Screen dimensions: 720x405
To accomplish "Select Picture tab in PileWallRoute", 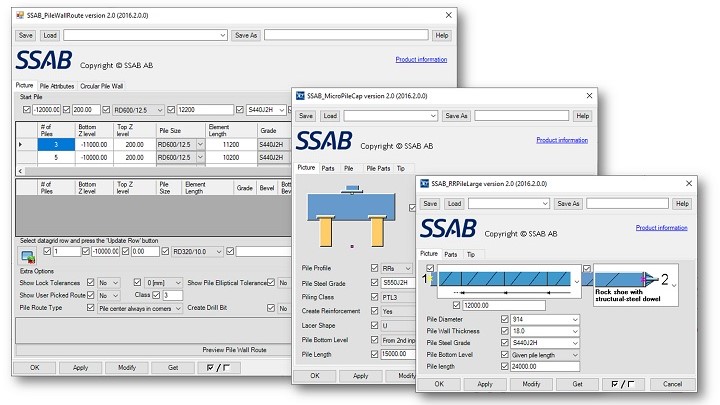I will click(24, 85).
